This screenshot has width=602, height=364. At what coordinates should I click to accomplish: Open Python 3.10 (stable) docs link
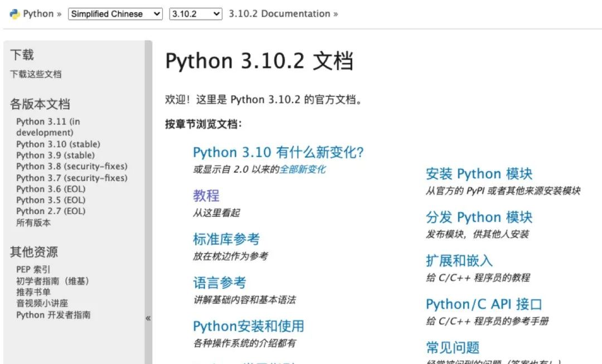coord(58,144)
